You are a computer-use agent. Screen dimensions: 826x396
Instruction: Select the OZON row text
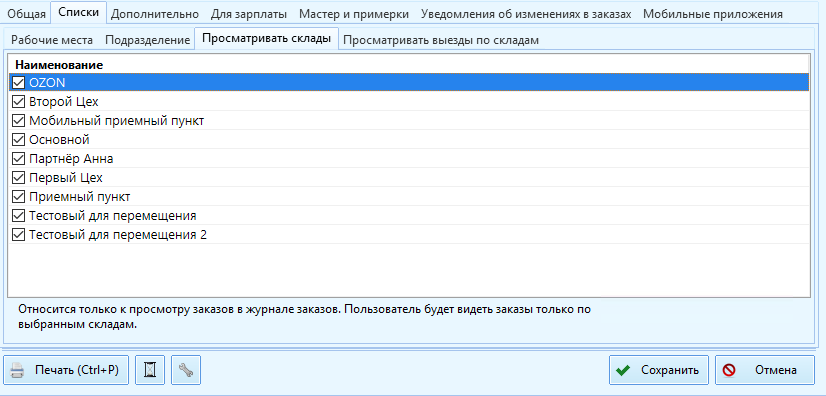(x=47, y=83)
